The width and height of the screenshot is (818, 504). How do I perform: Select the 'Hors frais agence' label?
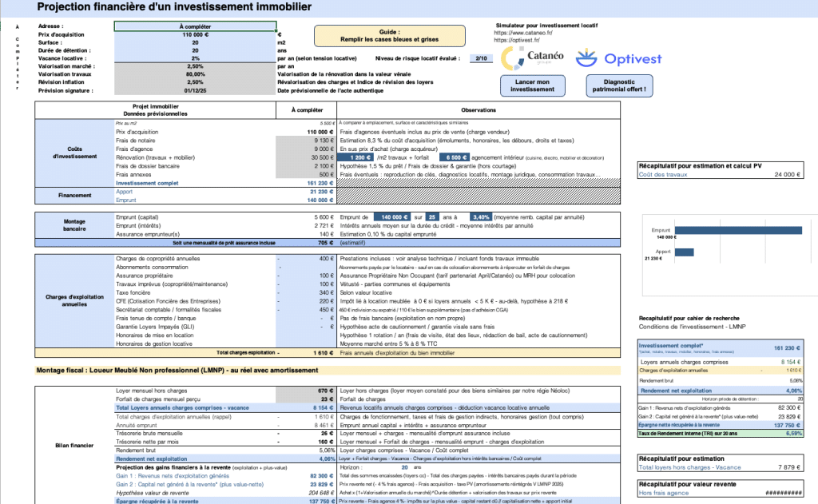[664, 493]
